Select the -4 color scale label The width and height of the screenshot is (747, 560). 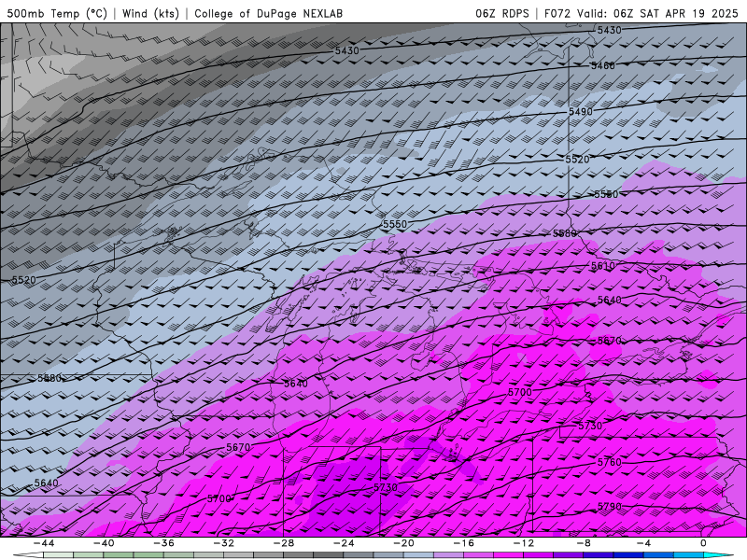click(x=643, y=543)
